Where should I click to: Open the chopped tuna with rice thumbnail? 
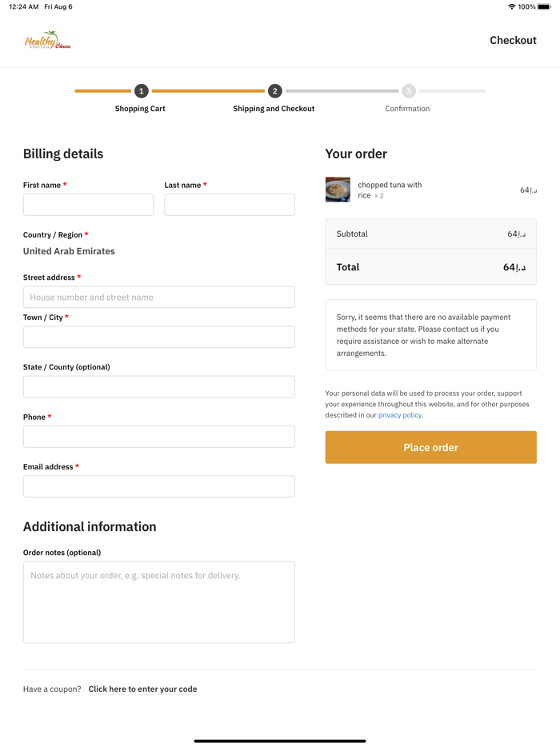[x=338, y=190]
